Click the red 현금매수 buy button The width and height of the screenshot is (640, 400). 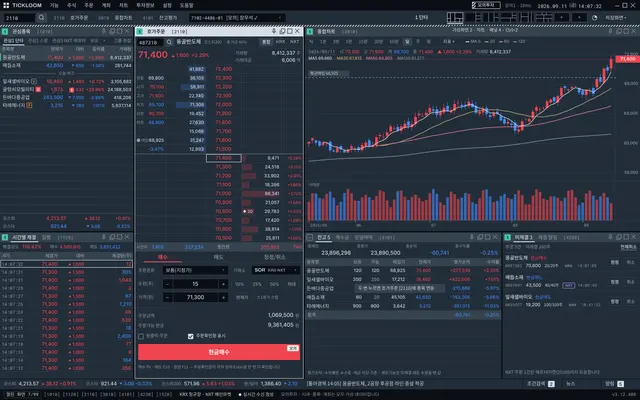(219, 352)
